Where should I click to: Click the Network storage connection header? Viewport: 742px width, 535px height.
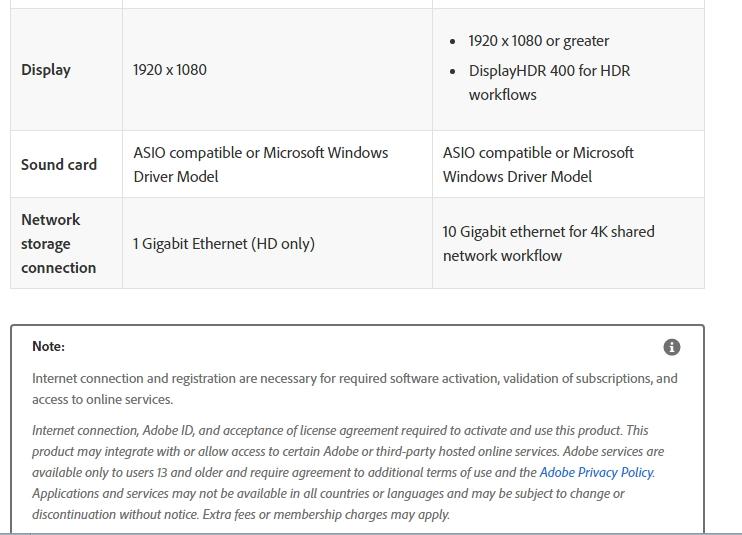tap(59, 244)
